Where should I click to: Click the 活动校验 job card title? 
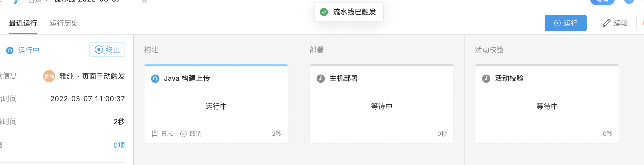[509, 78]
